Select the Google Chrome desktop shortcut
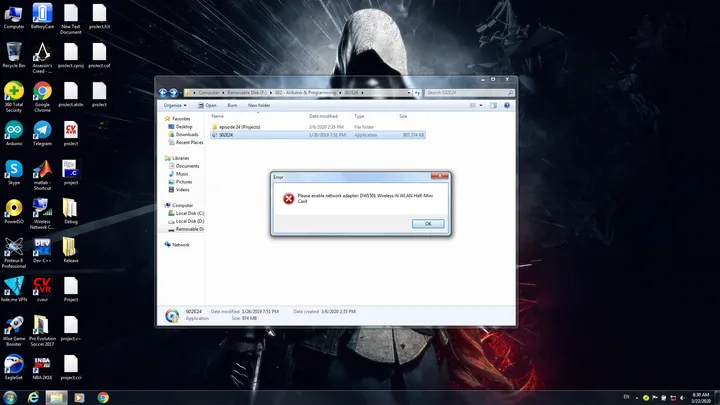Image resolution: width=720 pixels, height=405 pixels. coord(42,97)
